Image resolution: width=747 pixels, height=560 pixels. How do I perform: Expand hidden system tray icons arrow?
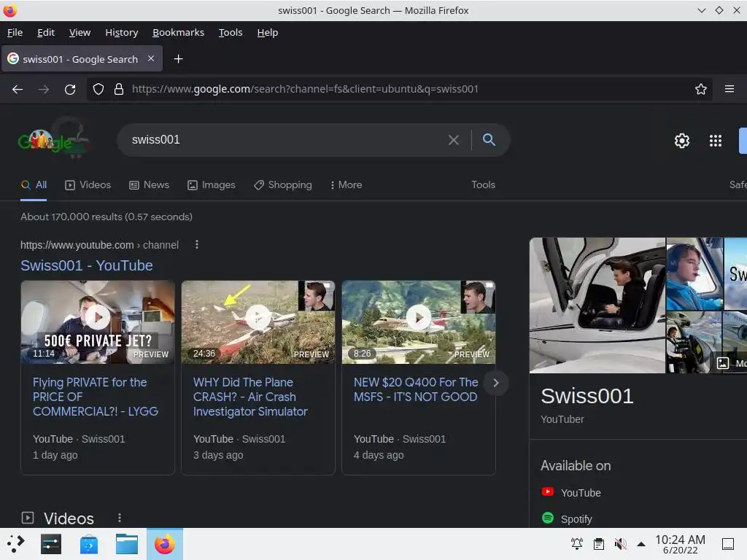coord(641,544)
